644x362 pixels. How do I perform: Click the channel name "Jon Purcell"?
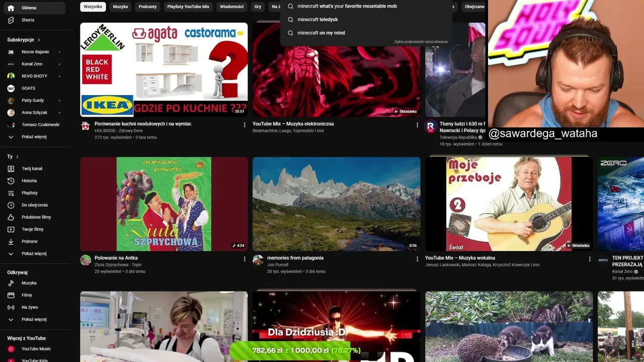pyautogui.click(x=279, y=265)
